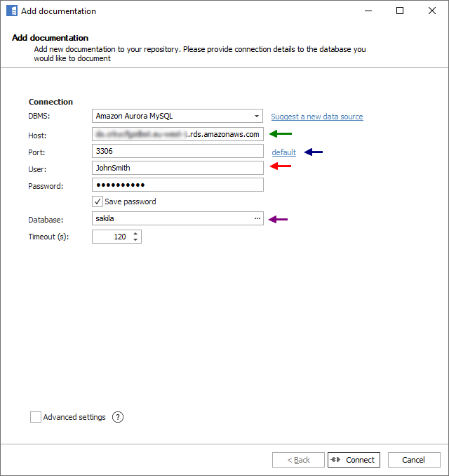Increase Timeout value with up arrow

click(135, 234)
